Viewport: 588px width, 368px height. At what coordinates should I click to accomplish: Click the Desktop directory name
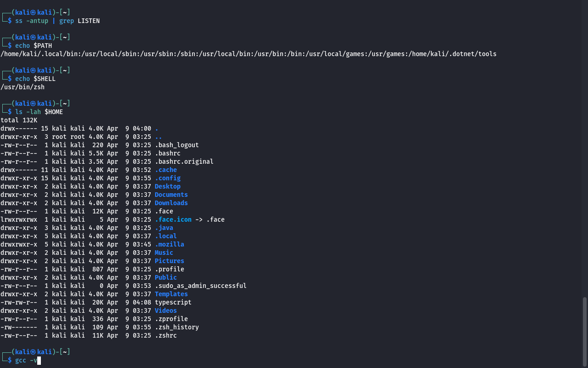[167, 186]
